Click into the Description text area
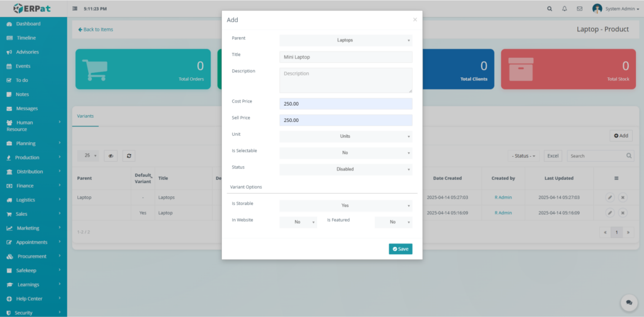 [345, 81]
